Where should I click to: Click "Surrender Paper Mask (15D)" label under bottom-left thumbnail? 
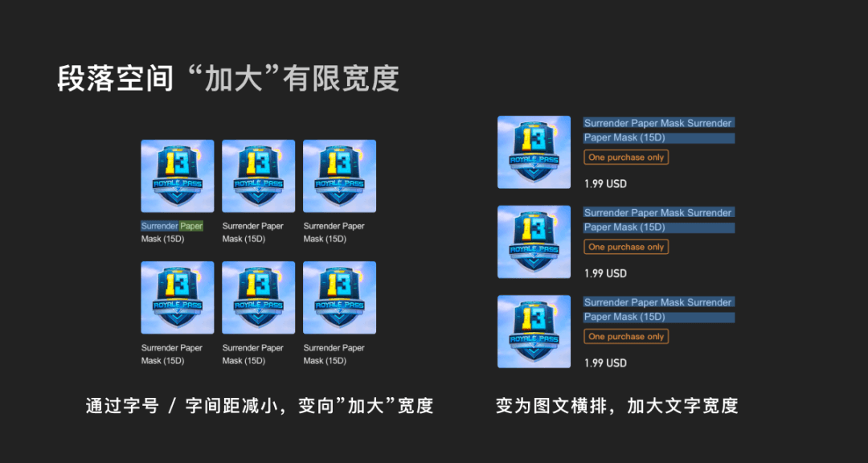(172, 354)
